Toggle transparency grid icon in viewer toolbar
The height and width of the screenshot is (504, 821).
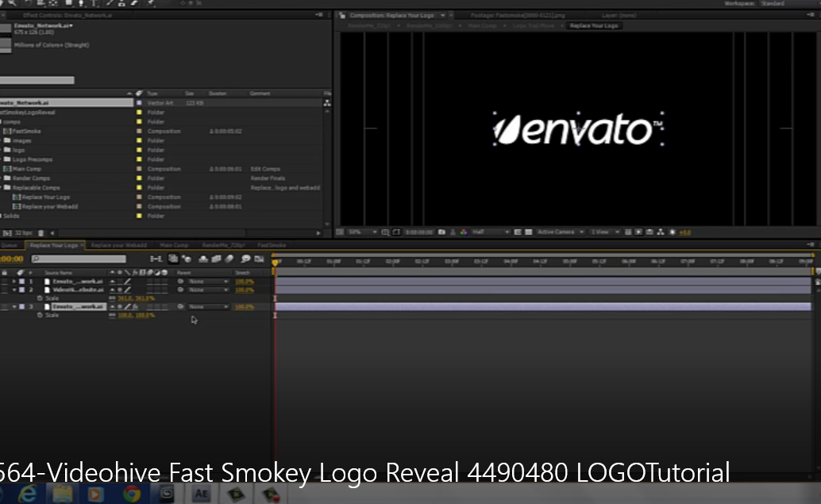pyautogui.click(x=529, y=232)
